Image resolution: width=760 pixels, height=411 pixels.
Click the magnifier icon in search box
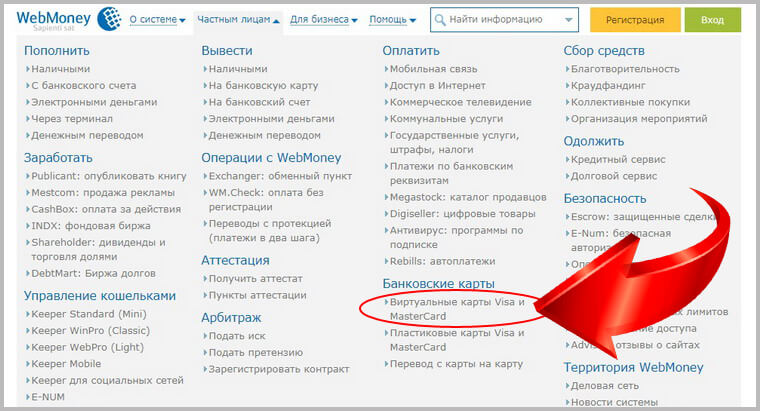(x=440, y=20)
